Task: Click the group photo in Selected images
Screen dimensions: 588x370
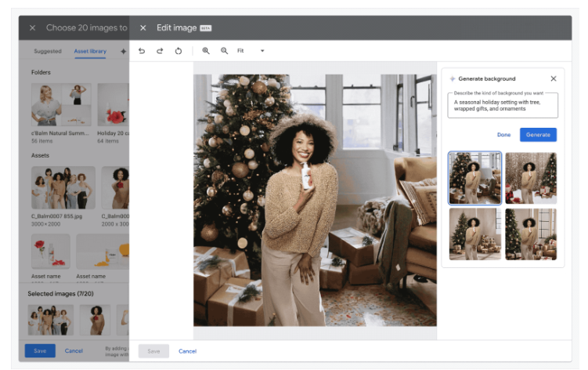Action: [51, 320]
